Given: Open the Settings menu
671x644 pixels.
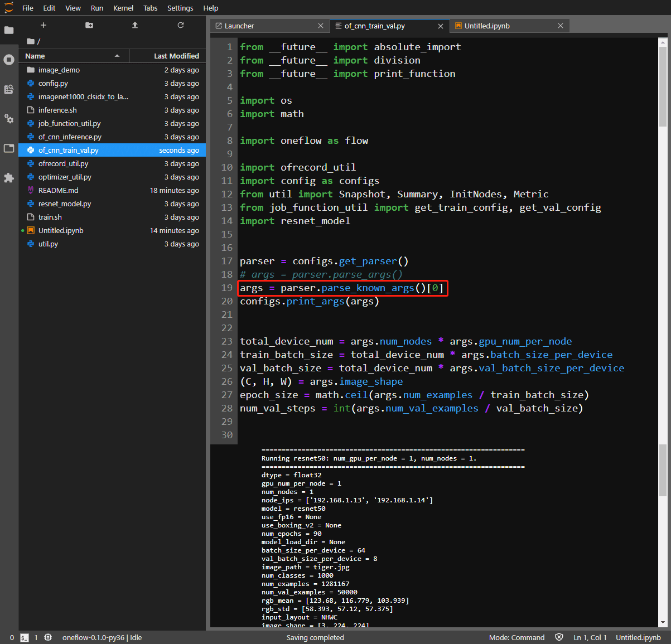Looking at the screenshot, I should pos(180,8).
